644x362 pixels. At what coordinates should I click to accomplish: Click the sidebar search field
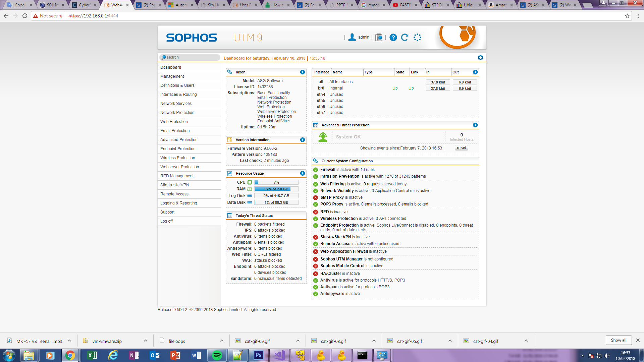(x=190, y=57)
